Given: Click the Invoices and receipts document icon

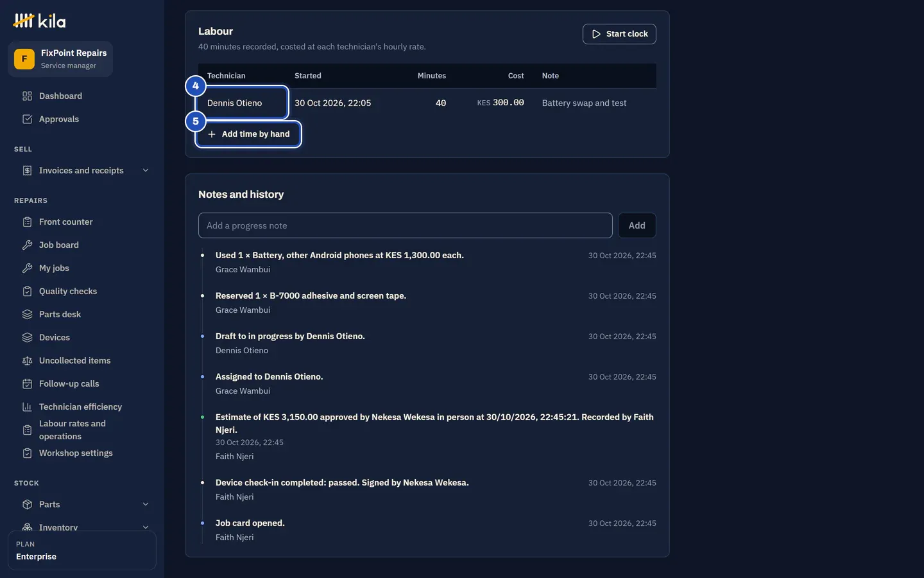Looking at the screenshot, I should pos(27,171).
